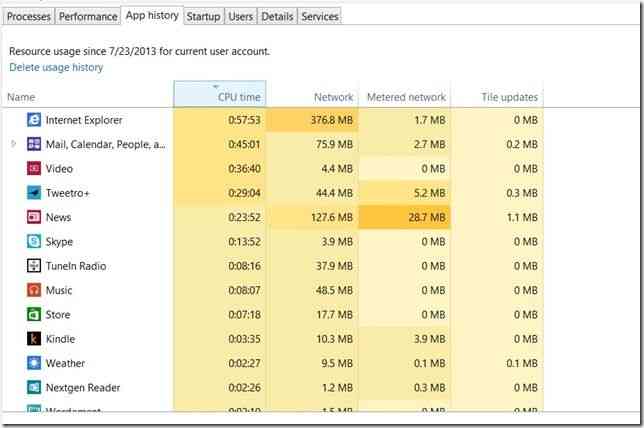The height and width of the screenshot is (428, 644).
Task: Click Delete usage history link
Action: pyautogui.click(x=56, y=67)
